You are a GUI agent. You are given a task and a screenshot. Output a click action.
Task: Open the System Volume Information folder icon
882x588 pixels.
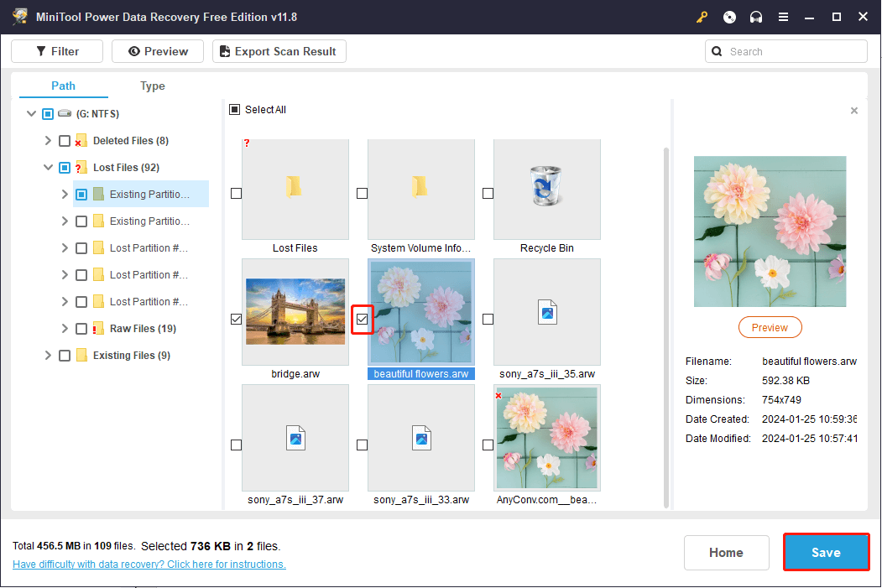(420, 186)
